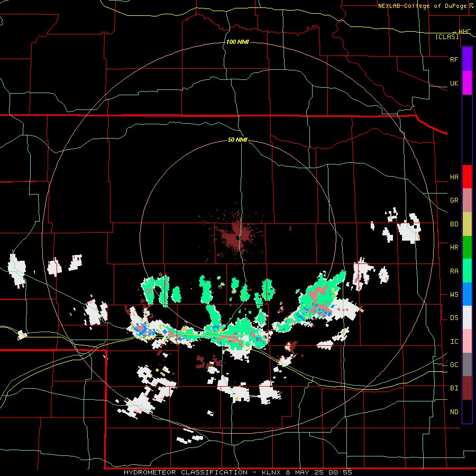Click the BD legend label text
This screenshot has width=476, height=476.
(x=454, y=224)
